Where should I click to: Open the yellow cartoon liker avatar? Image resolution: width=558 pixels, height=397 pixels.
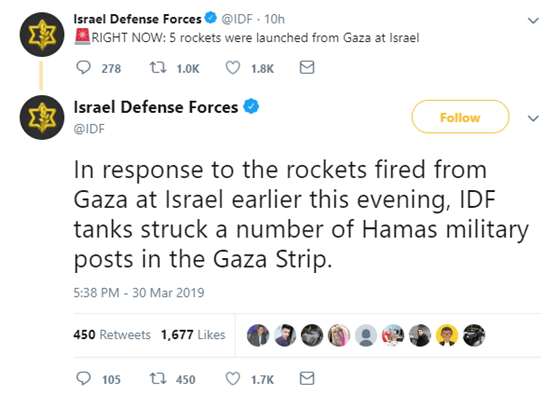click(447, 335)
